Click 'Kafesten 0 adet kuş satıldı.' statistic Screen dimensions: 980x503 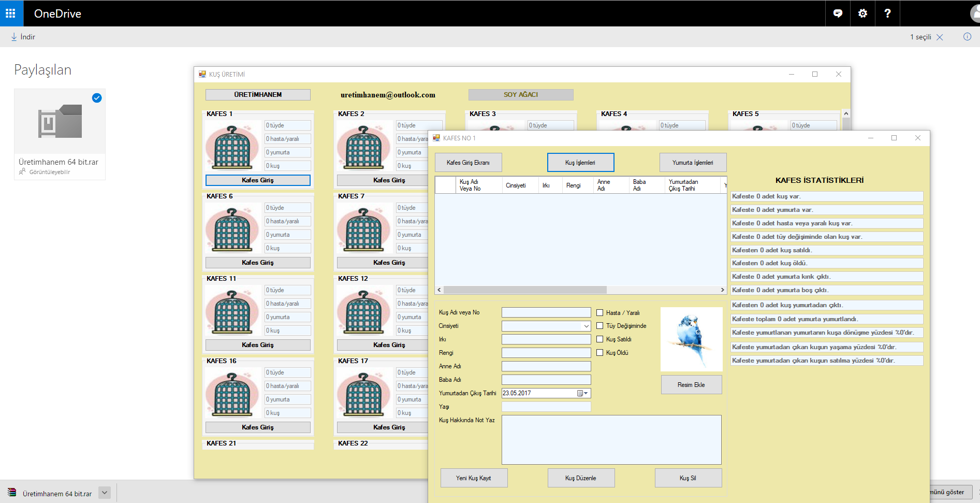tap(827, 250)
